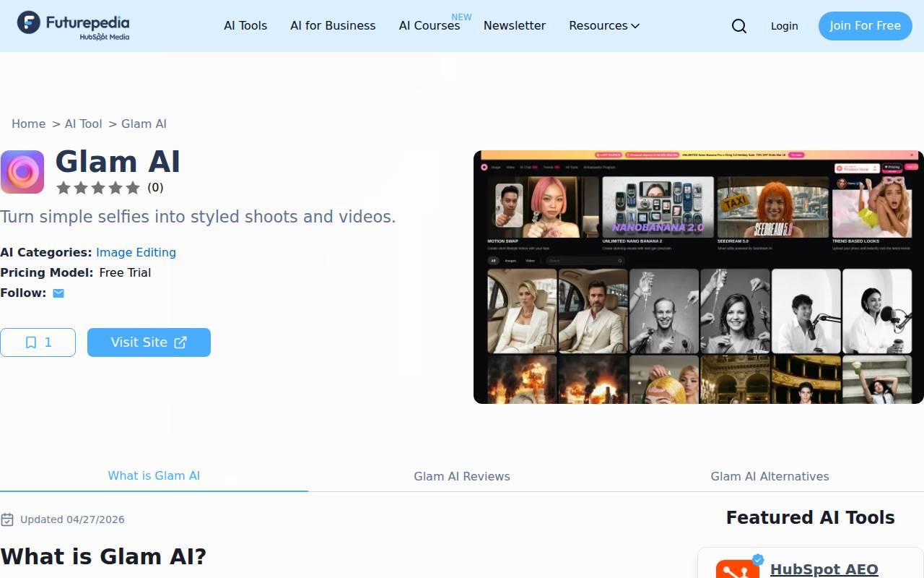Viewport: 924px width, 578px height.
Task: Click the Follow email envelope icon
Action: click(x=58, y=293)
